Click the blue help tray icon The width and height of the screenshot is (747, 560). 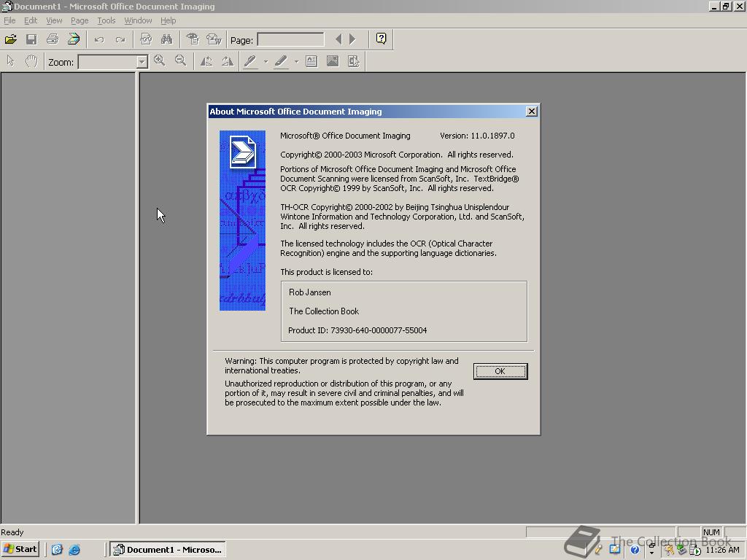click(x=635, y=550)
